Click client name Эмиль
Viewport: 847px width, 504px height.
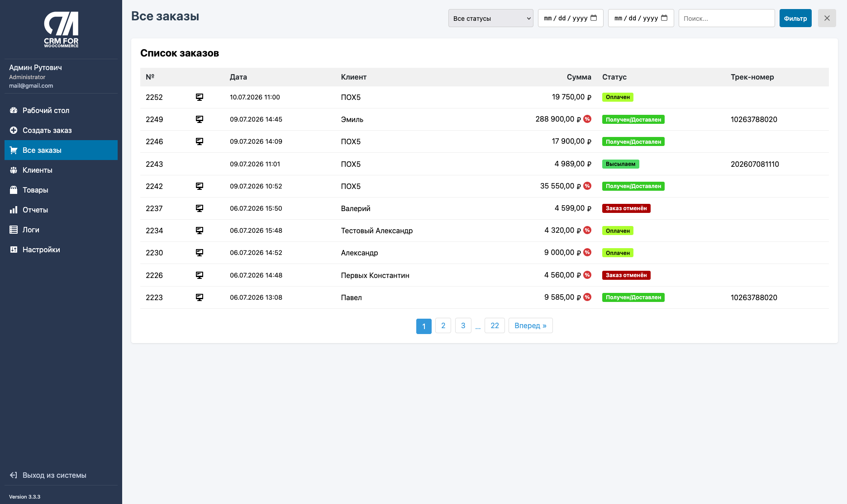tap(352, 119)
